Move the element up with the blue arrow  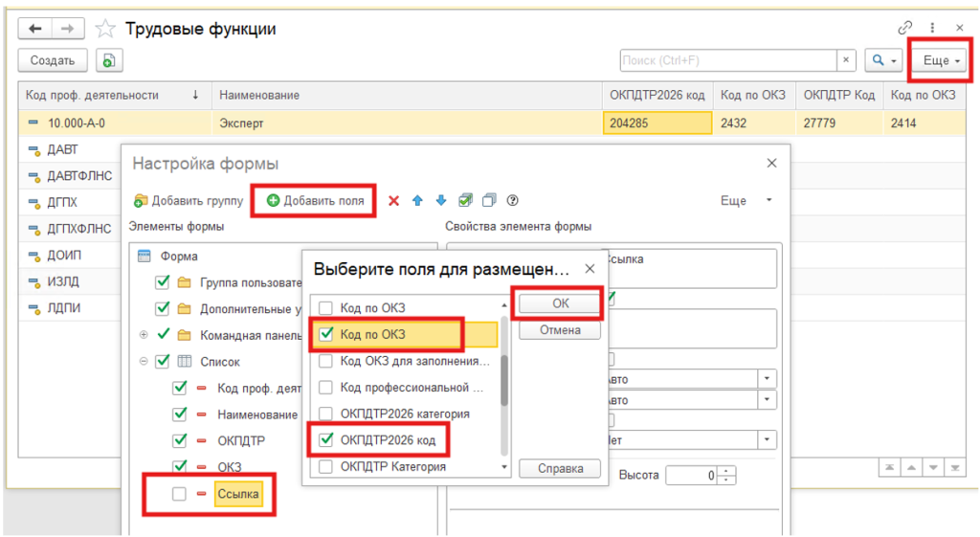pyautogui.click(x=417, y=200)
